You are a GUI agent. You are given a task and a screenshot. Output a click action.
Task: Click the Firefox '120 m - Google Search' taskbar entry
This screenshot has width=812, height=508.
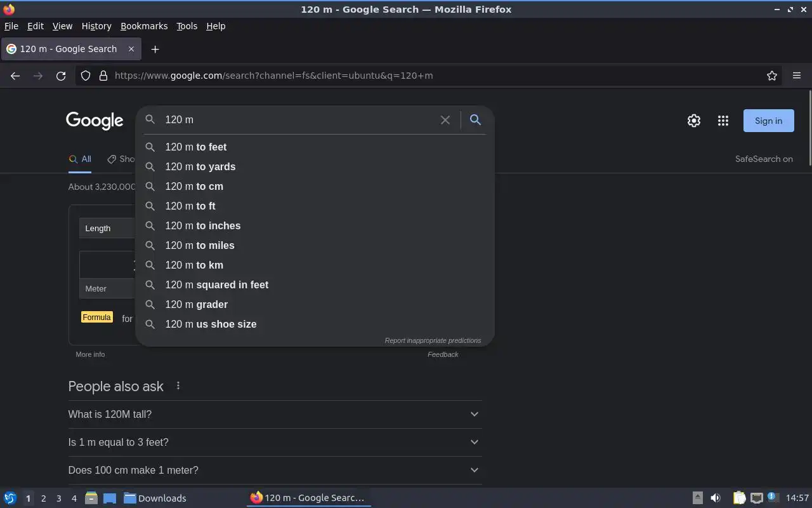coord(308,498)
